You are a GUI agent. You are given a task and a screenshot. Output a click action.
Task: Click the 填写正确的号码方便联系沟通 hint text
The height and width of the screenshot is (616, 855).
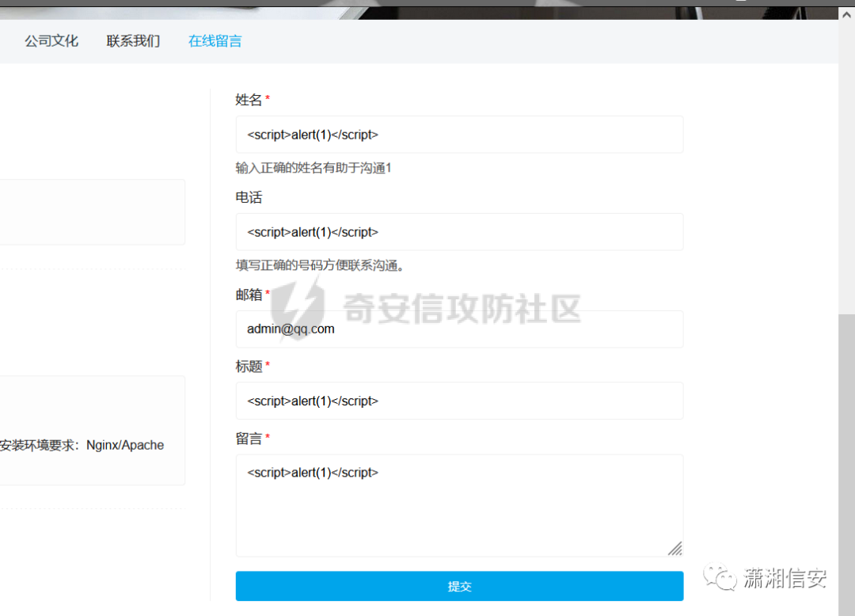pos(321,265)
